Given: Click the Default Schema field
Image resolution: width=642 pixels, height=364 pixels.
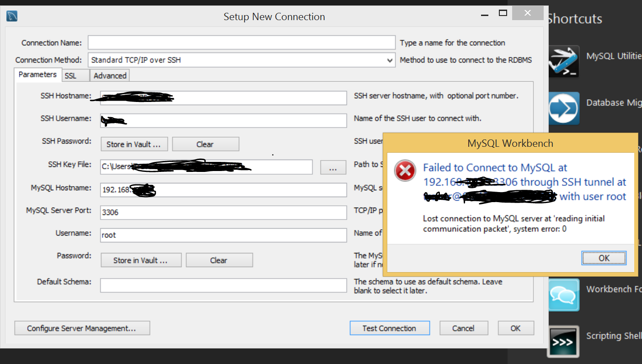Looking at the screenshot, I should point(224,285).
